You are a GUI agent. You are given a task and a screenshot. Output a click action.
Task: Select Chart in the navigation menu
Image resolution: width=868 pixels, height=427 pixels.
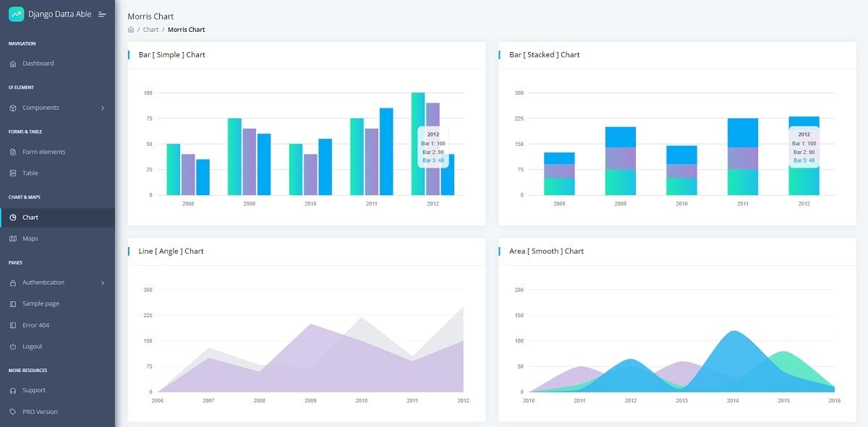pos(30,217)
